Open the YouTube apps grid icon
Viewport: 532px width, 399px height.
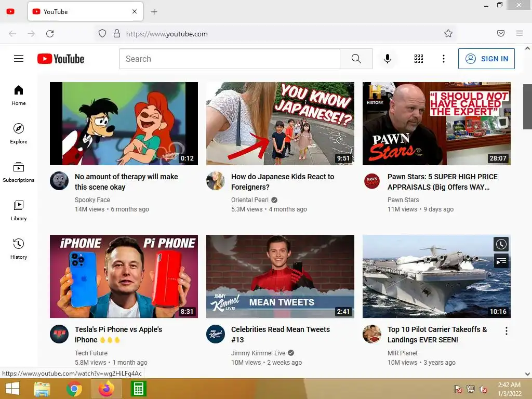[x=419, y=59]
